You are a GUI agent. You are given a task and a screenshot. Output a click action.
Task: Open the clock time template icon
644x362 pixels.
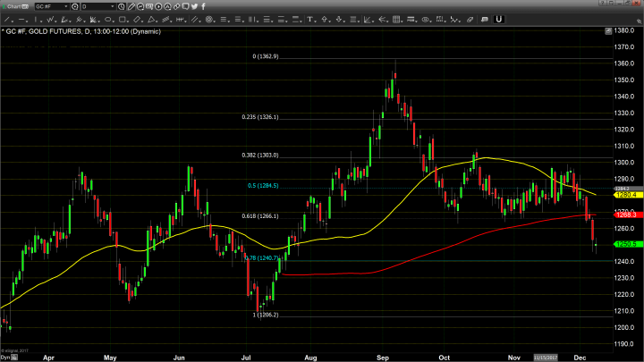[121, 6]
